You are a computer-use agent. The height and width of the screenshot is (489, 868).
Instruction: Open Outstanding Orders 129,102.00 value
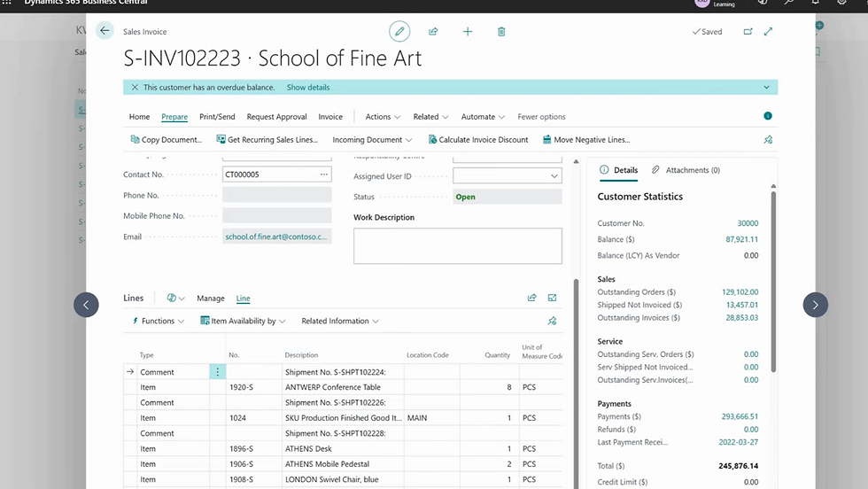740,291
